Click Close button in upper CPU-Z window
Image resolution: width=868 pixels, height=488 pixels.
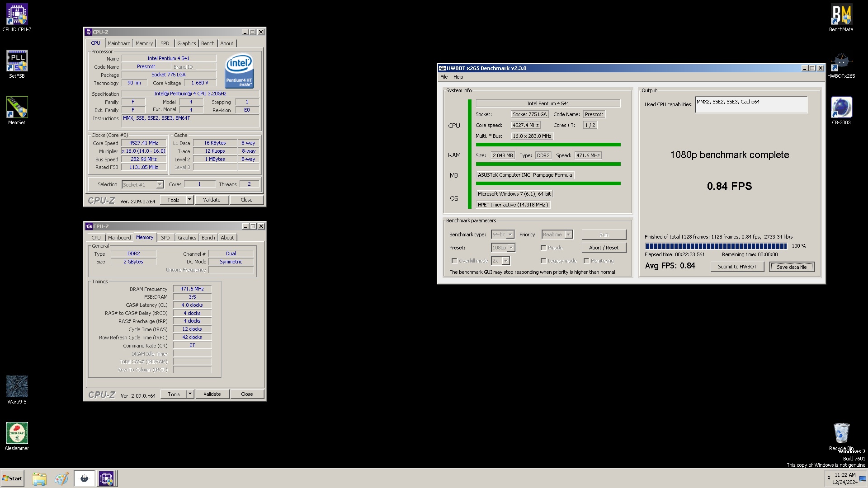pyautogui.click(x=246, y=200)
